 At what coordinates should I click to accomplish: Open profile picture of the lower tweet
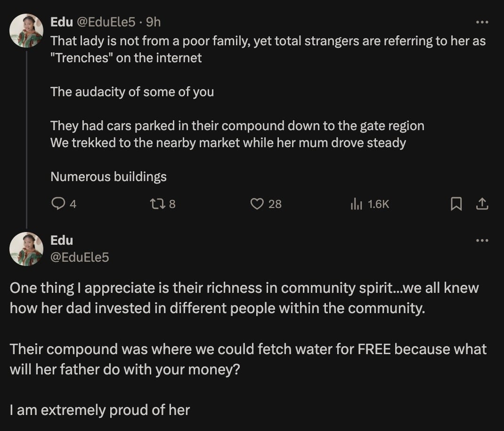(x=26, y=249)
